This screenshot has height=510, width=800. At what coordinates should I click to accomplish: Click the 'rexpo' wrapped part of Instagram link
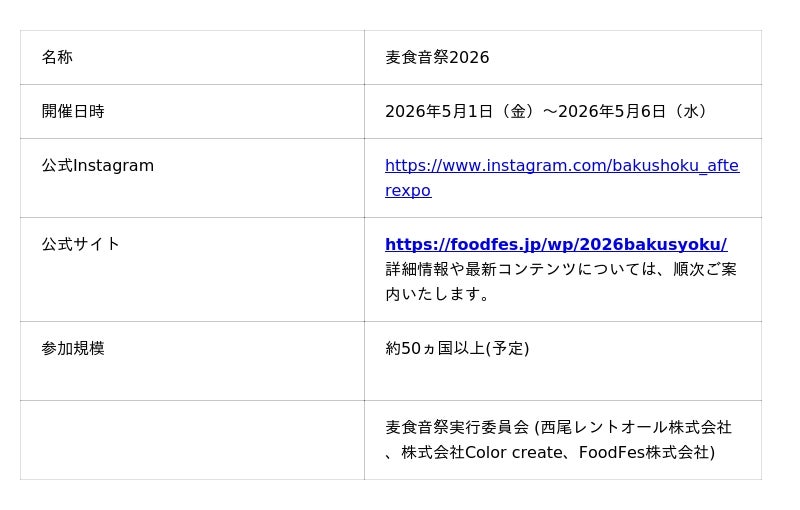pos(408,191)
